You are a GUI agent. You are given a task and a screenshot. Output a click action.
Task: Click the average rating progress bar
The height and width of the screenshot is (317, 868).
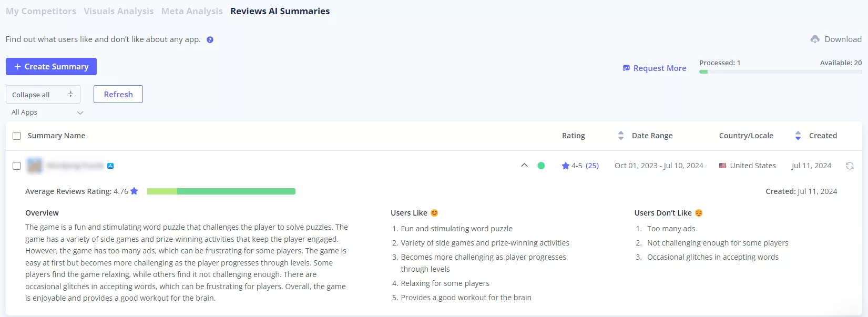coord(221,191)
